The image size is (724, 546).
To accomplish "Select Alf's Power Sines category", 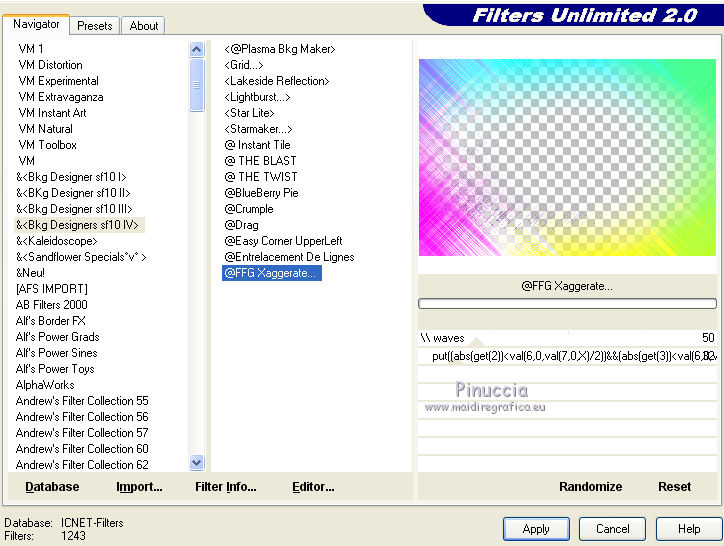I will point(56,353).
